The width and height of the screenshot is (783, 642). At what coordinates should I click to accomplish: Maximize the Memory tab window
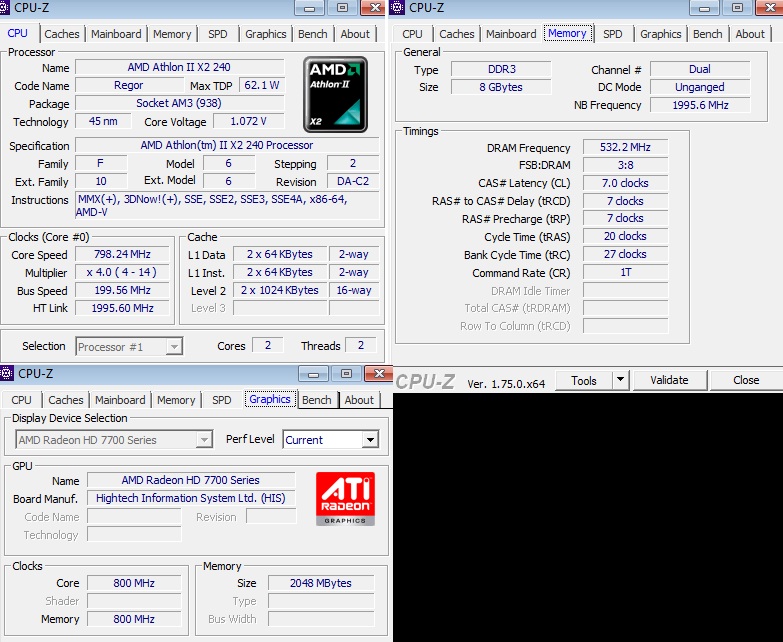pyautogui.click(x=737, y=8)
